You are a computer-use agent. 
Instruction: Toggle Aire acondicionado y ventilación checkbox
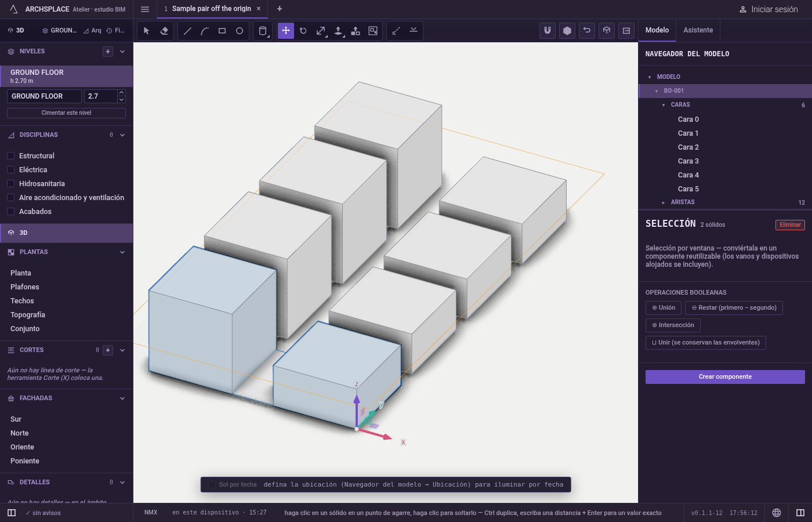pyautogui.click(x=10, y=198)
